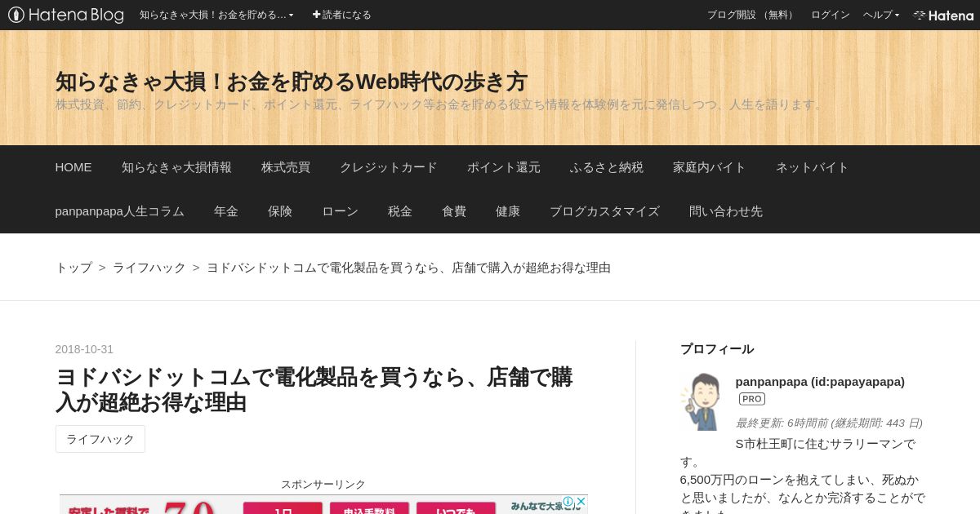This screenshot has height=514, width=980.
Task: Open the 株式売買 menu item
Action: [286, 167]
